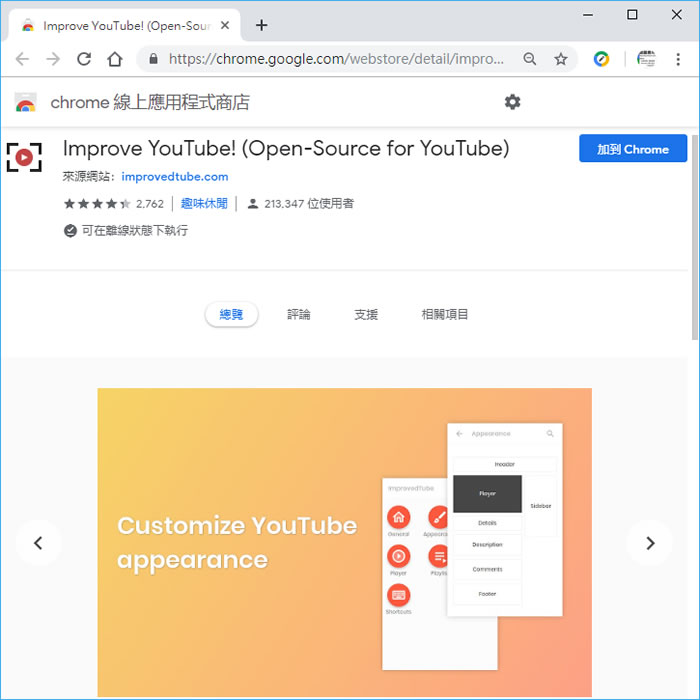Show next screenshot in carousel
The image size is (700, 700).
650,543
